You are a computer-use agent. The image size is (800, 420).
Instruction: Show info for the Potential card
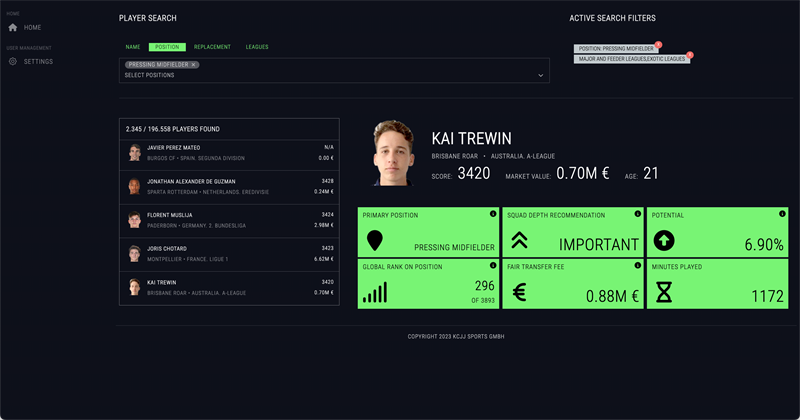pos(780,214)
